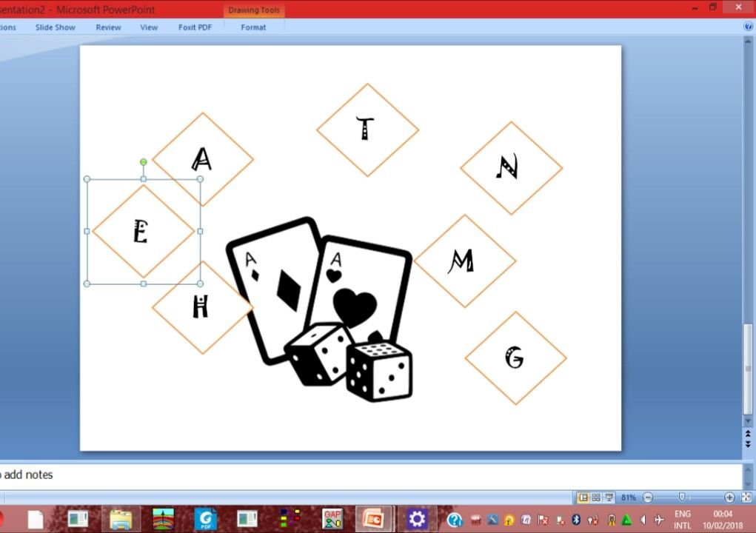Select the diamond shape with letter N
This screenshot has height=533, width=756.
pos(511,168)
